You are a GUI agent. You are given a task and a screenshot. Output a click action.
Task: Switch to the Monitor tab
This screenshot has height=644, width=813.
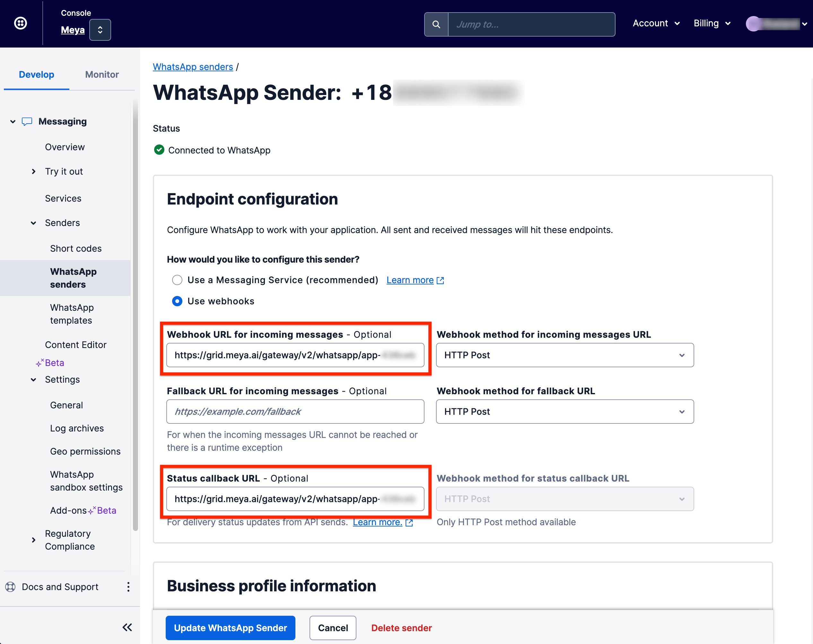(102, 74)
